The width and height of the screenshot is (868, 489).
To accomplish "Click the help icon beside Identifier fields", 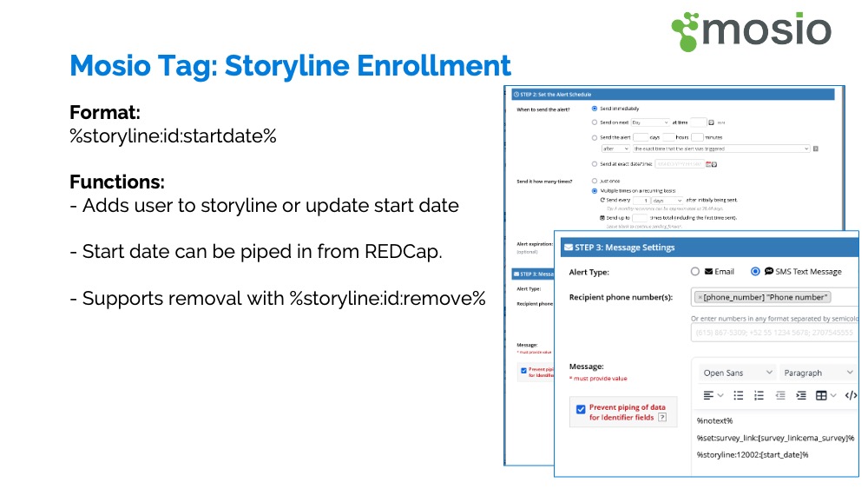I will [x=662, y=418].
